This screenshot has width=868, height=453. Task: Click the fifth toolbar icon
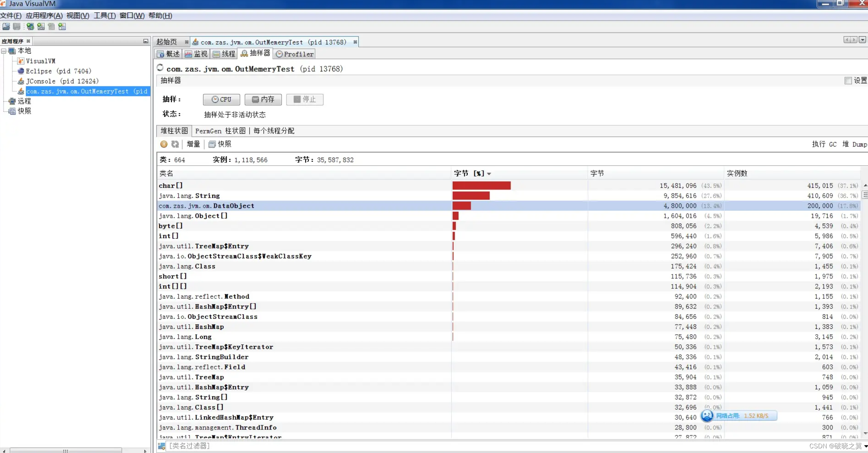point(51,27)
